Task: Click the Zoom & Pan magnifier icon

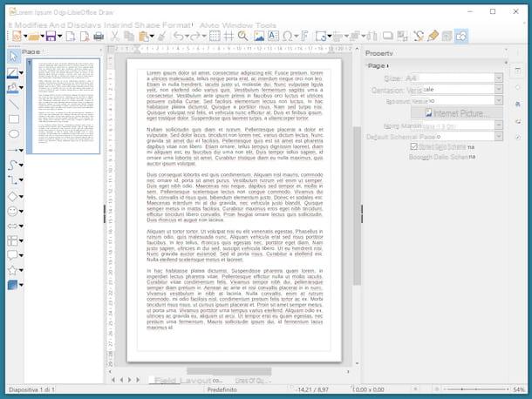Action: [243, 36]
